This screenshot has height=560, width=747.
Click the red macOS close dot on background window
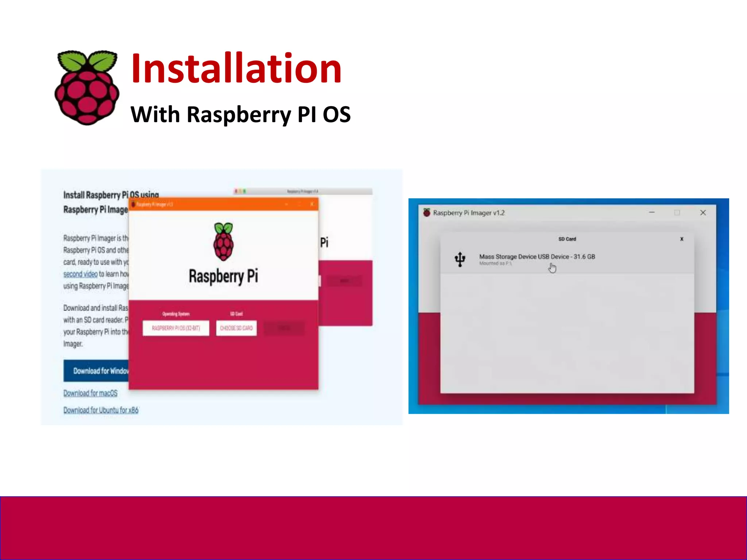(x=236, y=191)
